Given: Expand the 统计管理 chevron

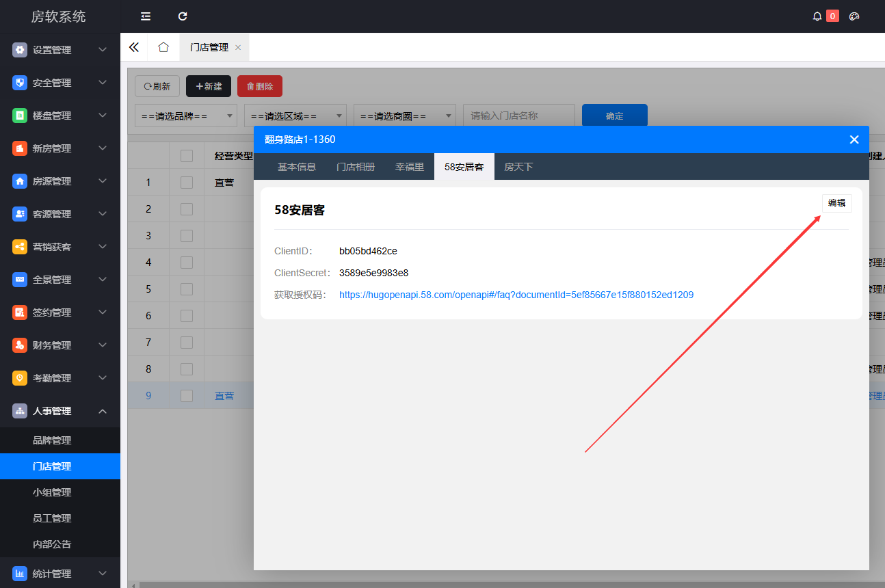Looking at the screenshot, I should pos(103,574).
